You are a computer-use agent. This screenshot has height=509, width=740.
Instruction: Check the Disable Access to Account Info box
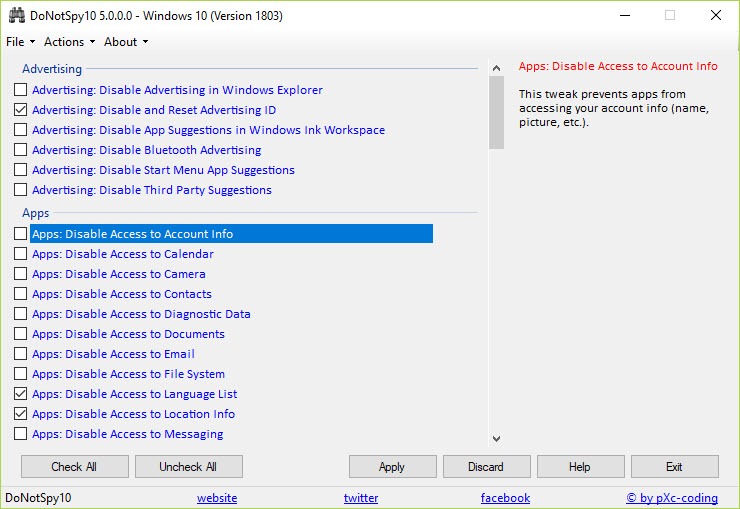(x=20, y=234)
